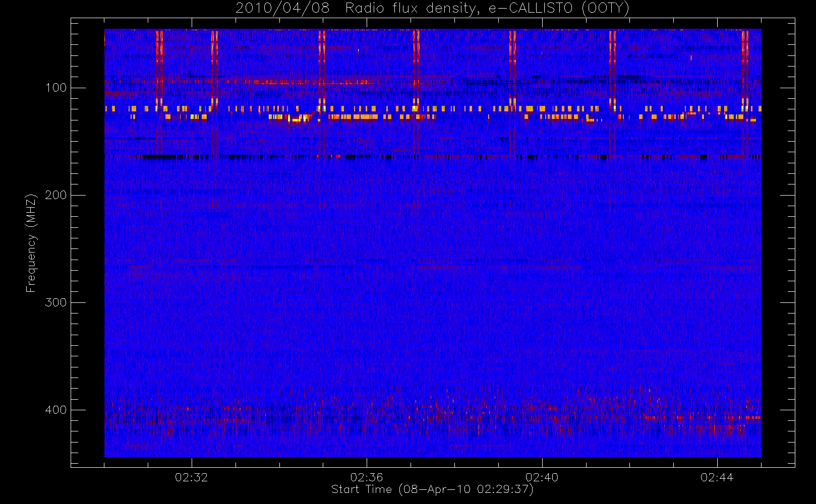The width and height of the screenshot is (816, 504).
Task: Click the 300 frequency tick label
Action: pos(55,302)
